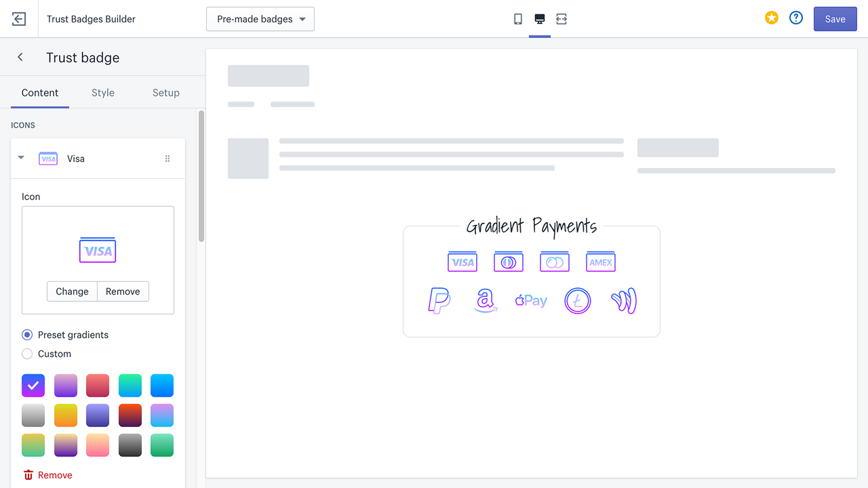
Task: Collapse the Visa icon section
Action: pos(20,157)
